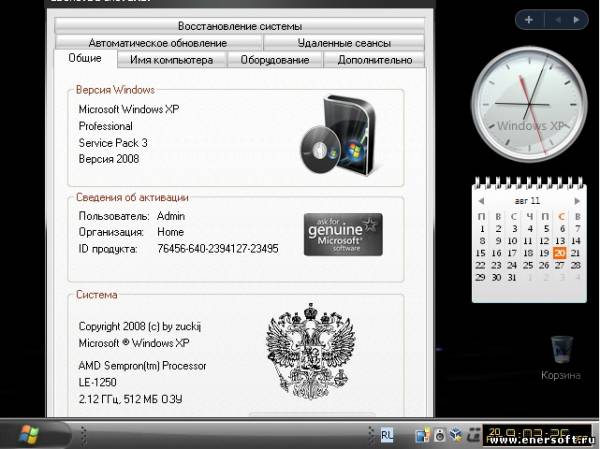Click the Версия 2008 line
The width and height of the screenshot is (600, 449).
(109, 159)
